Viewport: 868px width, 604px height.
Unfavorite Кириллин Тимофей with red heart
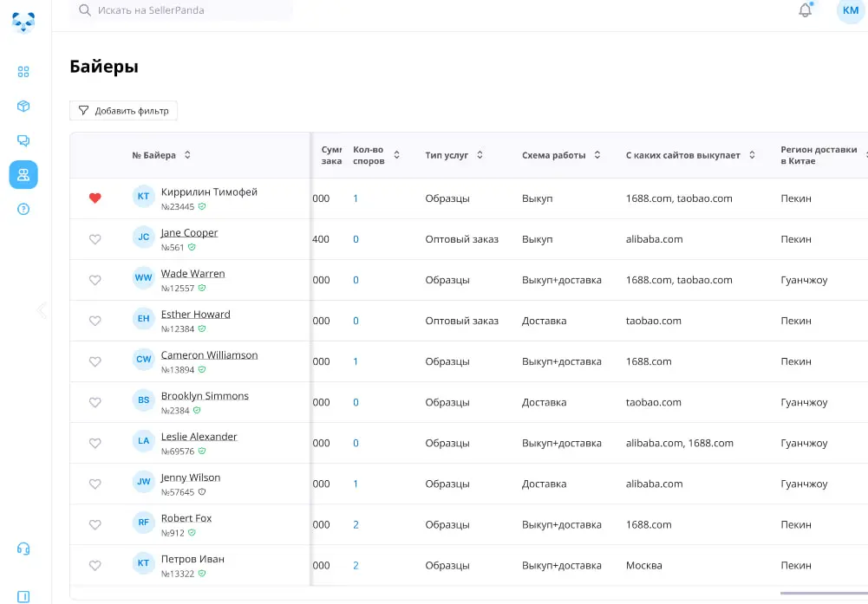pos(95,198)
